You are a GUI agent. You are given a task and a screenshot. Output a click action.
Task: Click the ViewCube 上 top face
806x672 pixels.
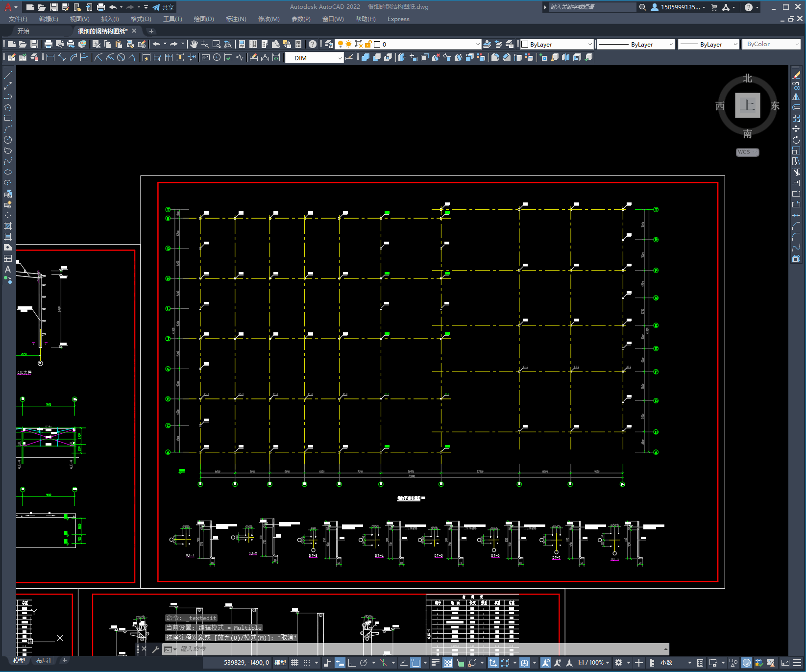tap(747, 105)
